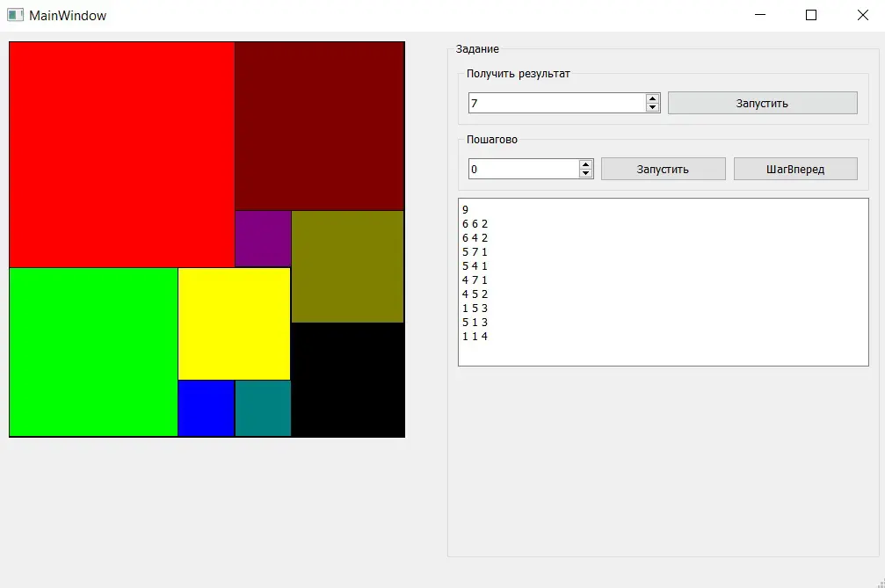Increase the 'Получить результат' spinbox value
The image size is (885, 588).
tap(652, 98)
